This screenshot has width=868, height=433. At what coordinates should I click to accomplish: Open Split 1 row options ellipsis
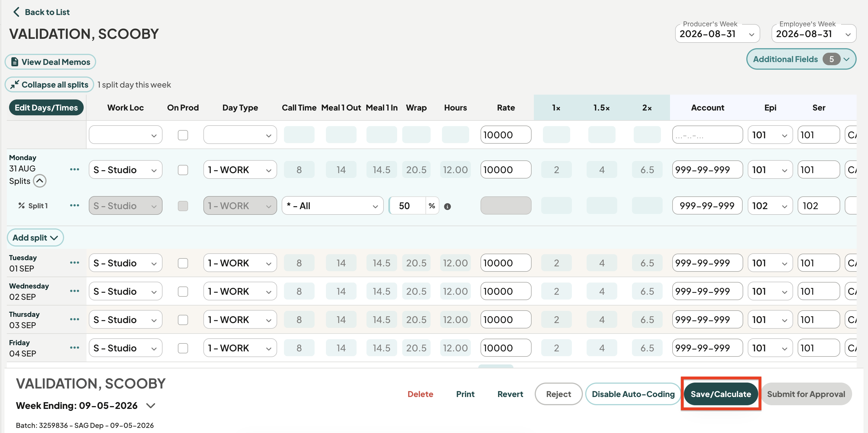[x=75, y=205]
